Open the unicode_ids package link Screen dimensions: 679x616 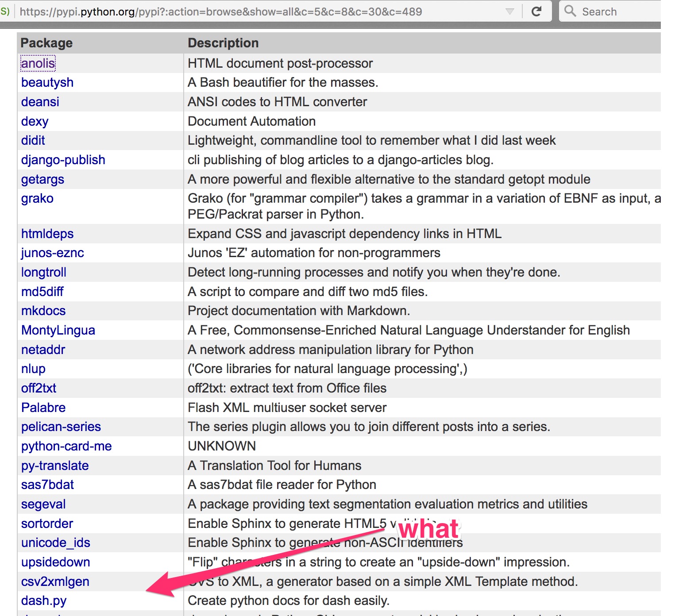(x=56, y=543)
